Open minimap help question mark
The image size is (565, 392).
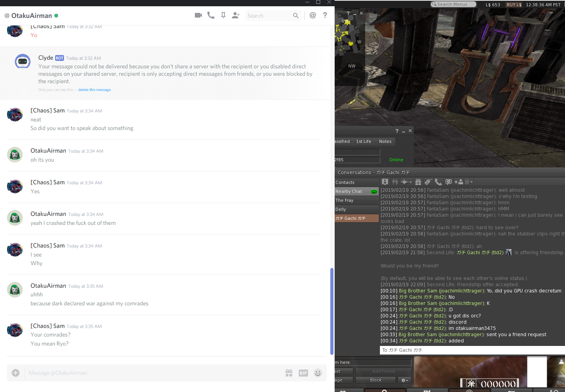coord(348,13)
